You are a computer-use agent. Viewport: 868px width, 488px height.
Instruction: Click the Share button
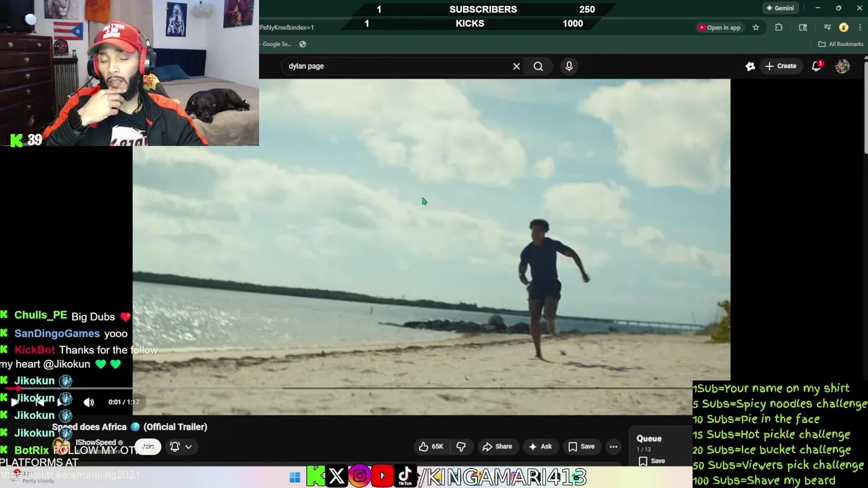click(x=497, y=447)
